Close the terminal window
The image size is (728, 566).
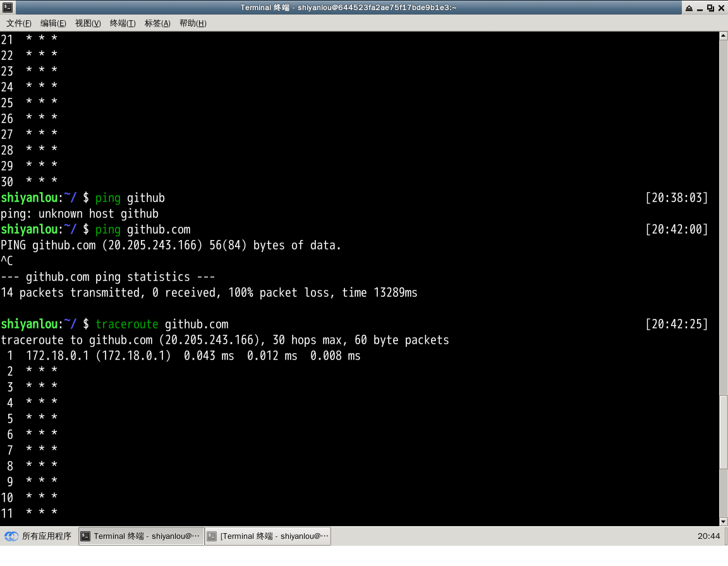click(x=721, y=8)
